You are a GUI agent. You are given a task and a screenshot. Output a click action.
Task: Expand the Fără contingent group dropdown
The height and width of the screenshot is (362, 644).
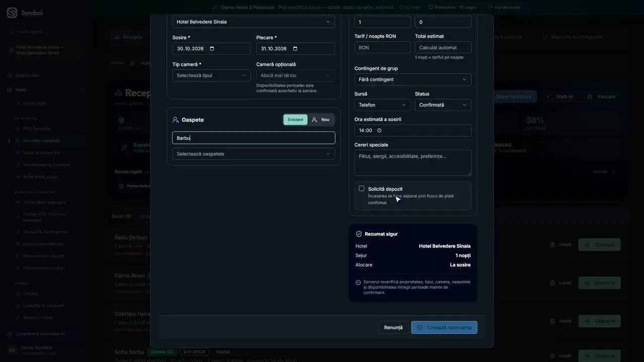point(413,79)
